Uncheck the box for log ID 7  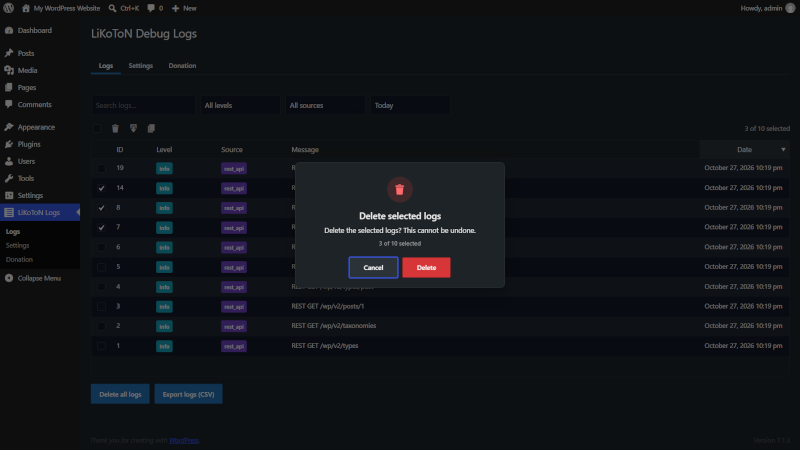point(102,228)
